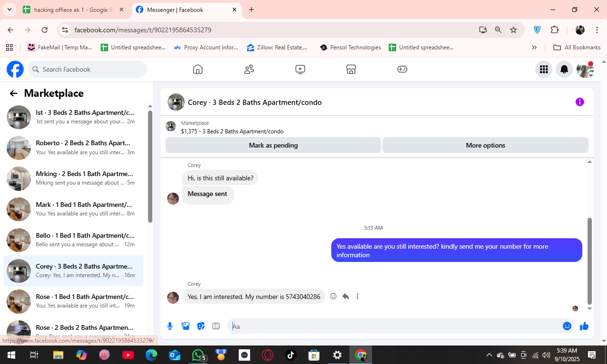607x364 pixels.
Task: Open Pensol Technologies bookmark
Action: pyautogui.click(x=350, y=47)
